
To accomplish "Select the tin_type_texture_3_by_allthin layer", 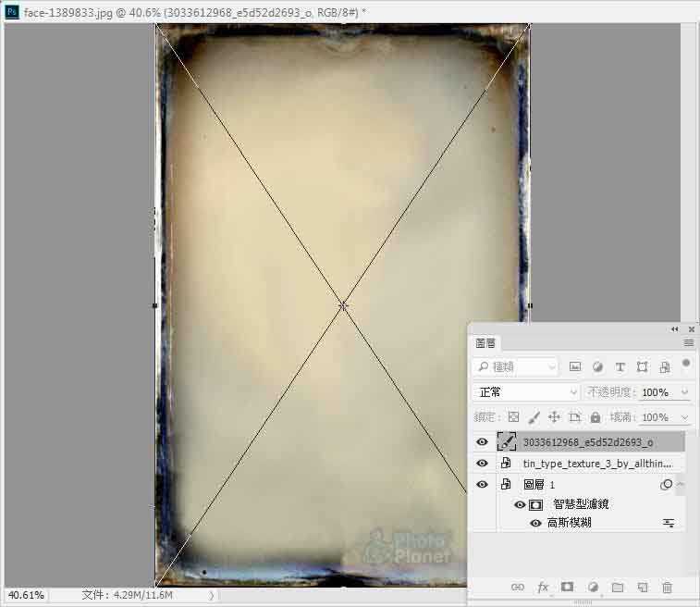I will (597, 464).
